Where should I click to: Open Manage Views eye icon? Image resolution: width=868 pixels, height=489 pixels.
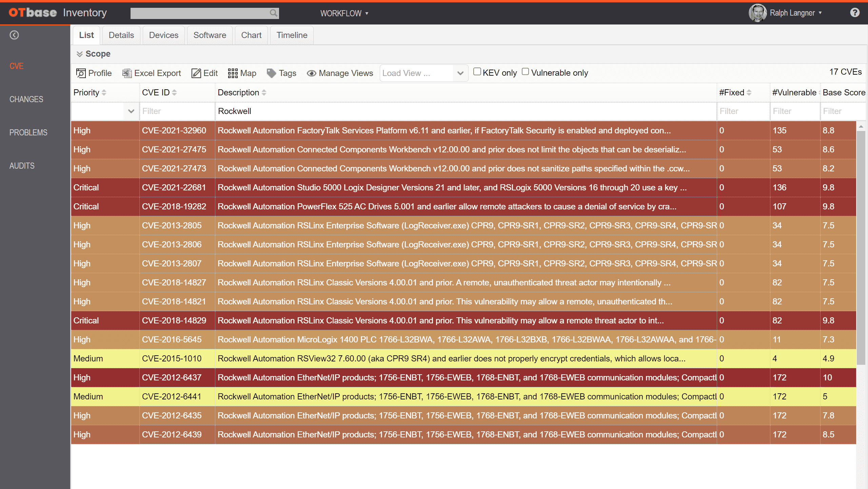tap(311, 73)
